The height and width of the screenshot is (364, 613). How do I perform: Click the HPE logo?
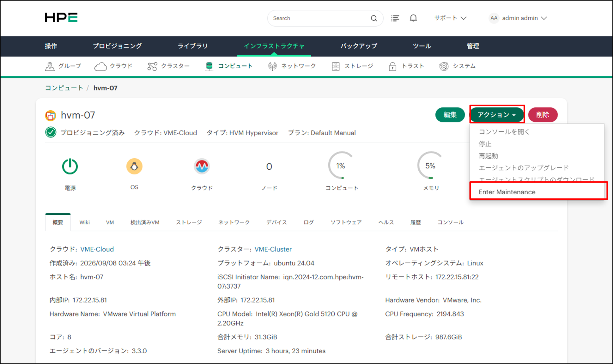tap(61, 18)
